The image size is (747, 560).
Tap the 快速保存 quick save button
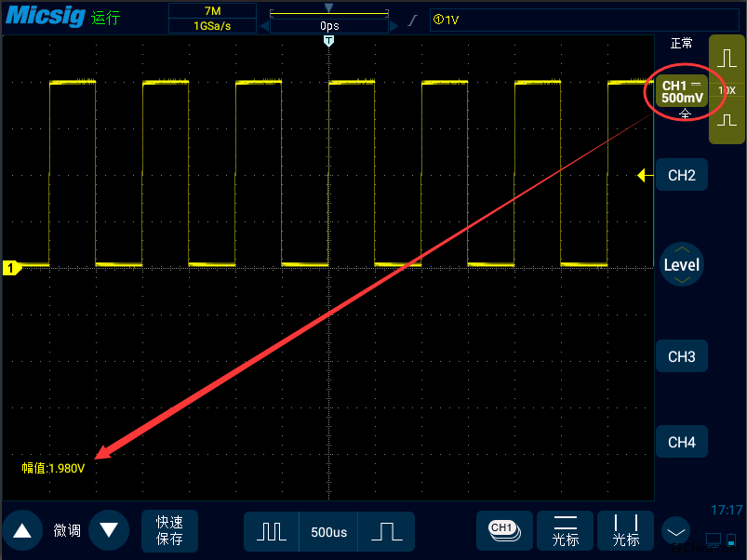pyautogui.click(x=169, y=530)
